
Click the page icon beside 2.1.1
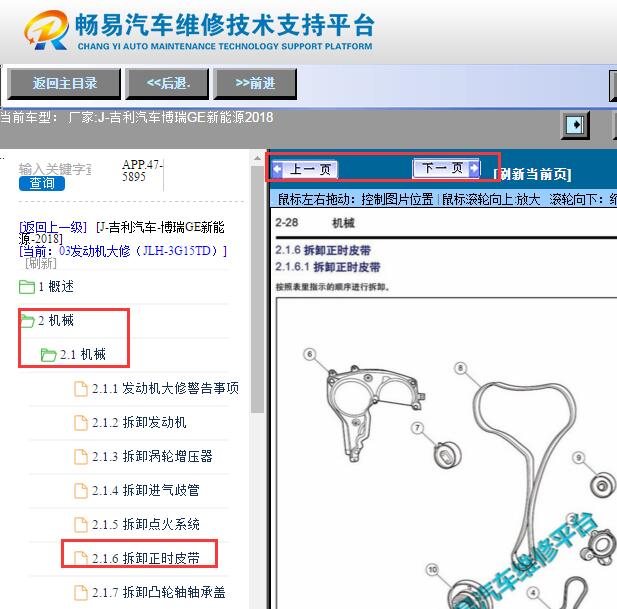pos(81,389)
